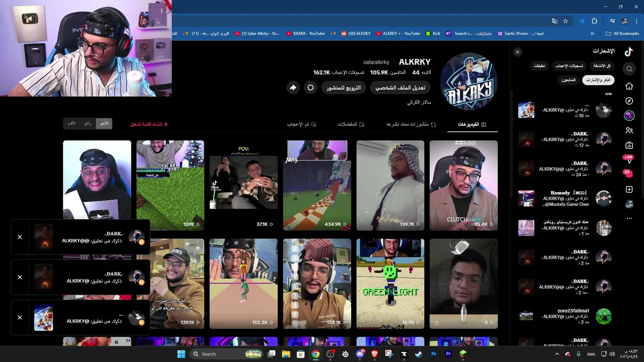
Task: Open KRAKR - YouTube bookmark
Action: pos(305,34)
